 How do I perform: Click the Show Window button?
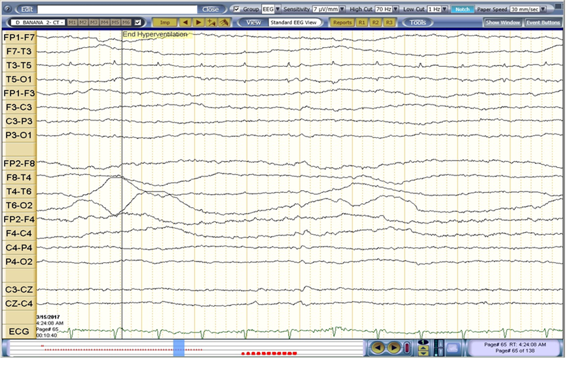pyautogui.click(x=503, y=22)
